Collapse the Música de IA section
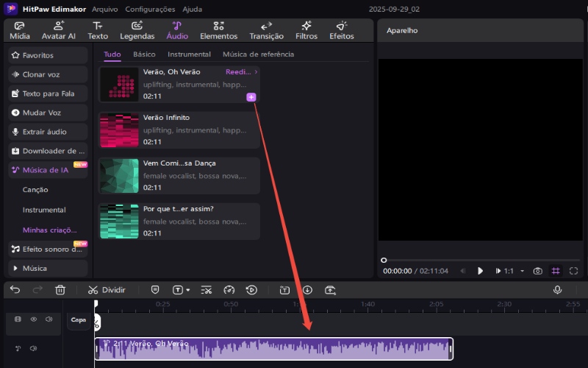This screenshot has height=368, width=588. [48, 170]
